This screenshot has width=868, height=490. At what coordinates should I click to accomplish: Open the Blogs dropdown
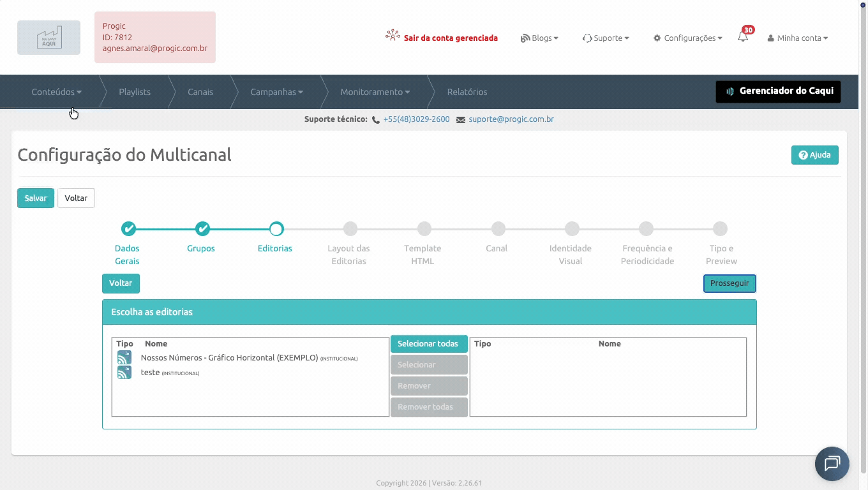(x=540, y=38)
